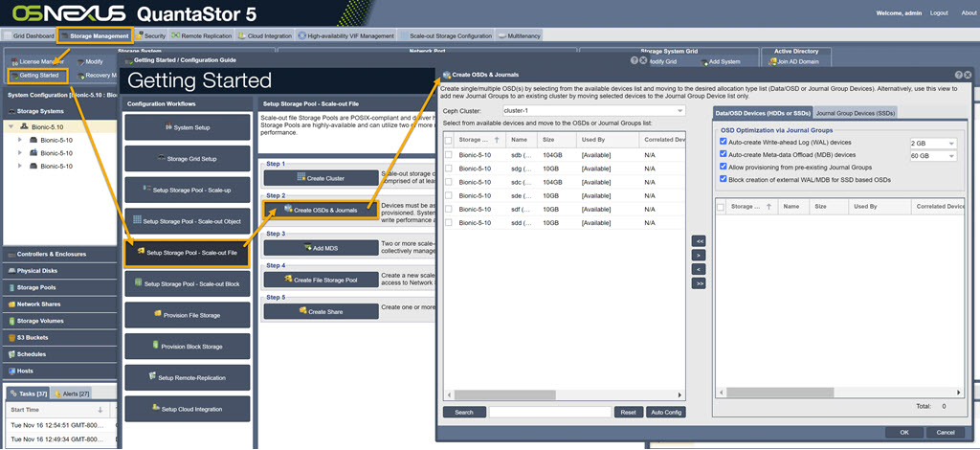Open Storage Volumes section
980x450 pixels.
59,321
